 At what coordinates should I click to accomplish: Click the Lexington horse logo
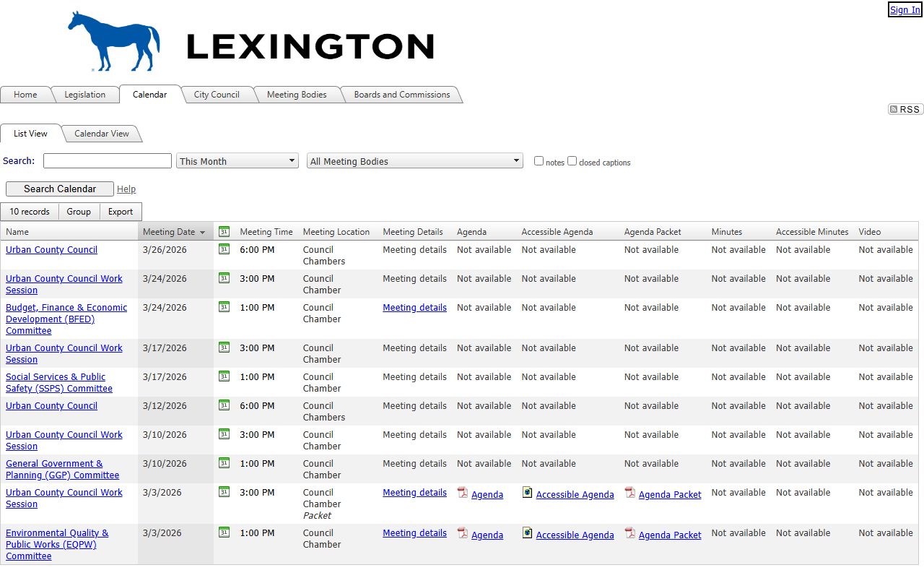pyautogui.click(x=114, y=40)
